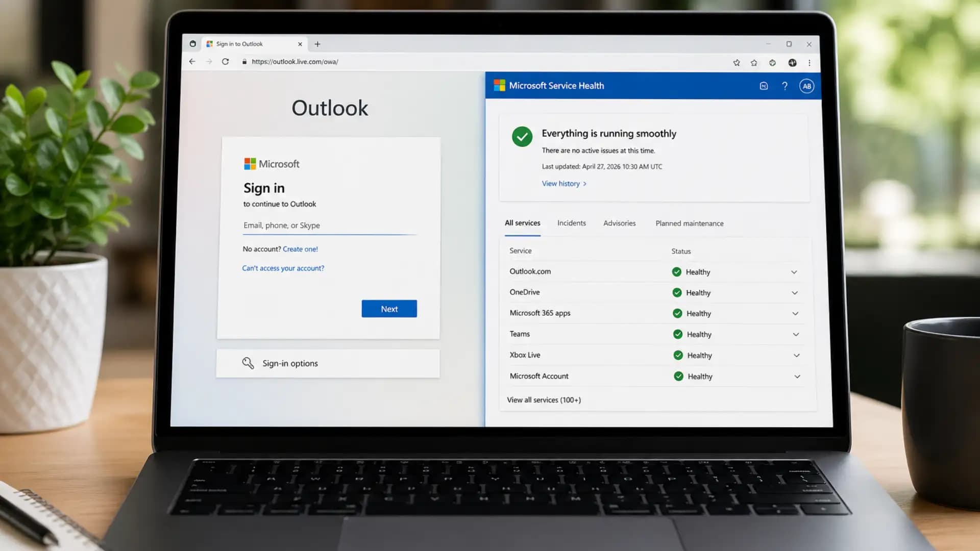Open the Planned maintenance tab
The height and width of the screenshot is (551, 980).
[x=689, y=223]
